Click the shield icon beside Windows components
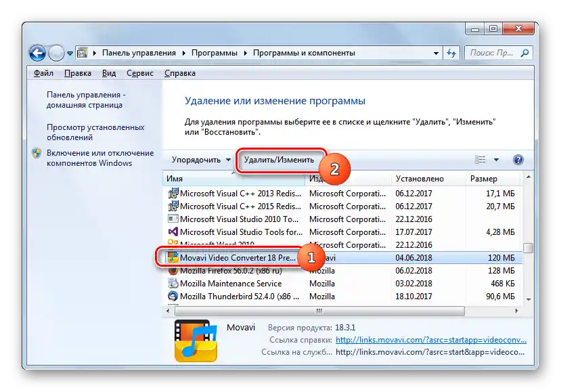The image size is (561, 392). coord(37,153)
